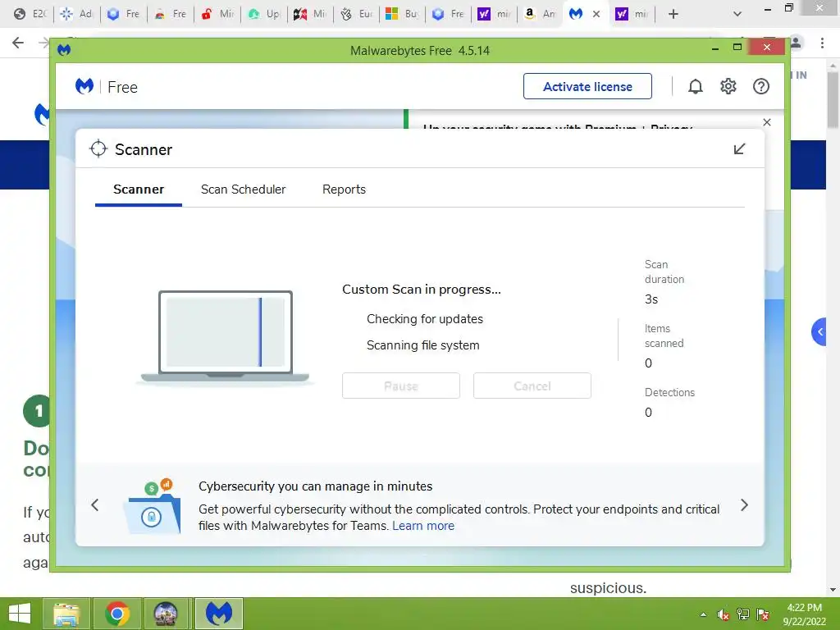
Task: Switch to the Amazon Chrome tab
Action: tap(540, 14)
